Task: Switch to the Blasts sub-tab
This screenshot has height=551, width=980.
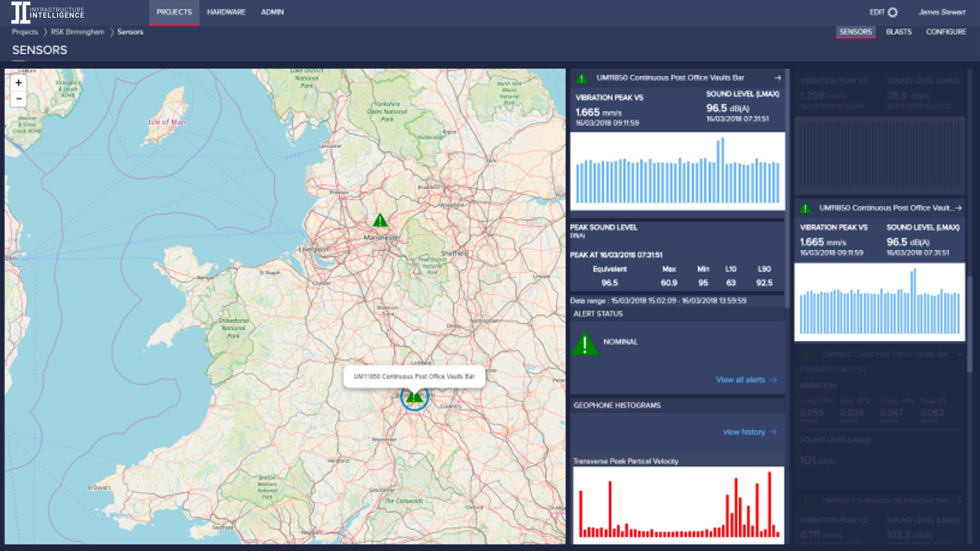Action: pyautogui.click(x=898, y=32)
